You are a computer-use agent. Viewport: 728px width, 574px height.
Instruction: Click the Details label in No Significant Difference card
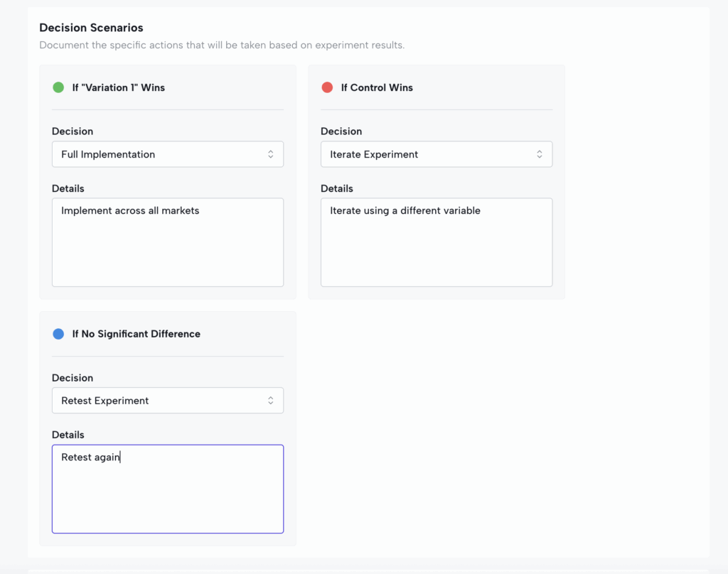click(x=68, y=435)
